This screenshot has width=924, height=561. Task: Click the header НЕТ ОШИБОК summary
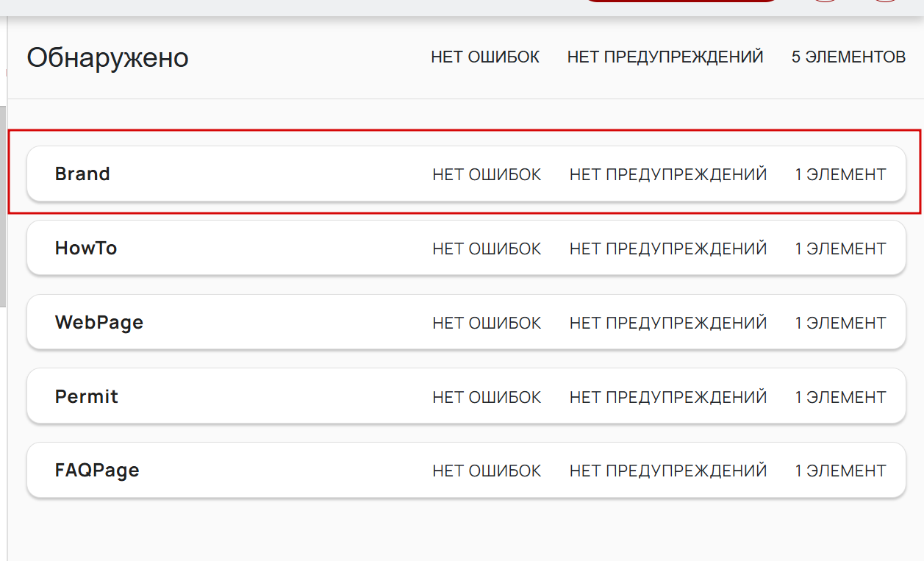coord(485,57)
